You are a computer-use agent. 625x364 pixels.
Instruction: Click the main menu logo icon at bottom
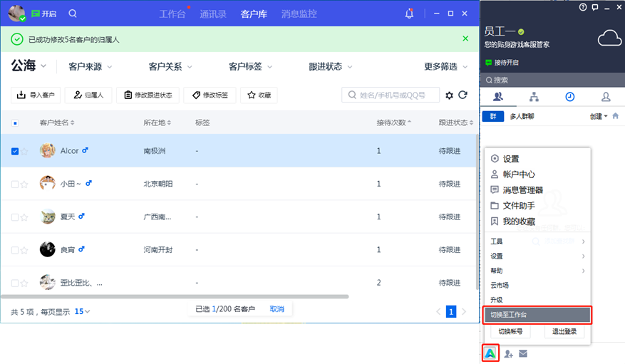(490, 353)
